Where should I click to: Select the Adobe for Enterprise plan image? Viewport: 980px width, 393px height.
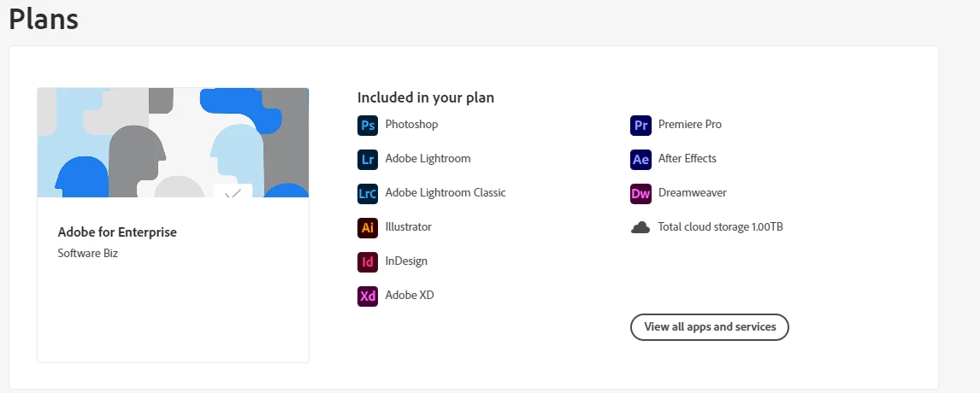[x=173, y=143]
